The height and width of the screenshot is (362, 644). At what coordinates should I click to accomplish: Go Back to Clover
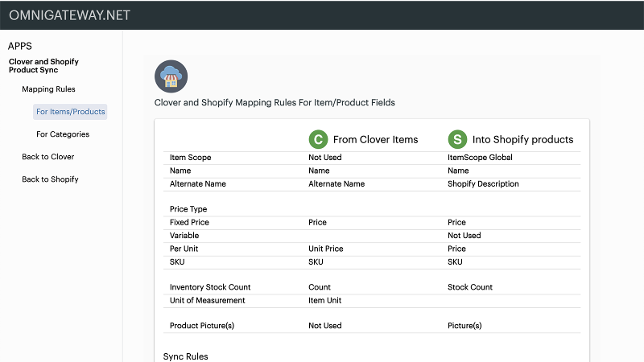[x=48, y=157]
